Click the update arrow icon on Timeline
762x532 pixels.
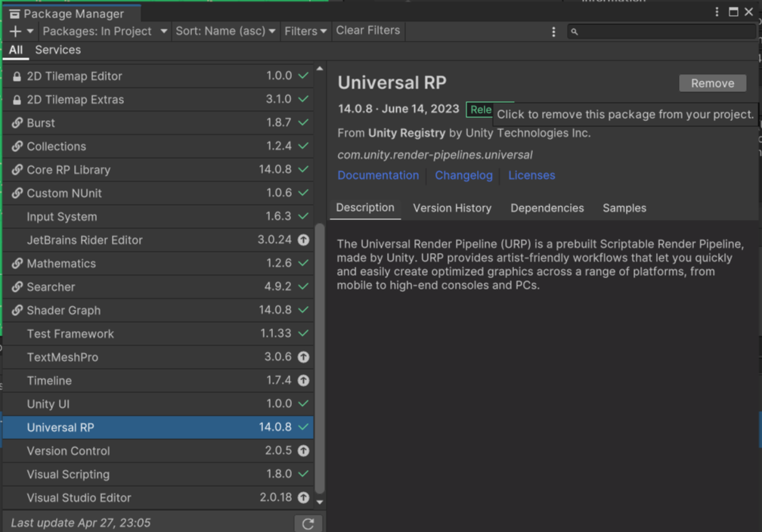(x=303, y=380)
